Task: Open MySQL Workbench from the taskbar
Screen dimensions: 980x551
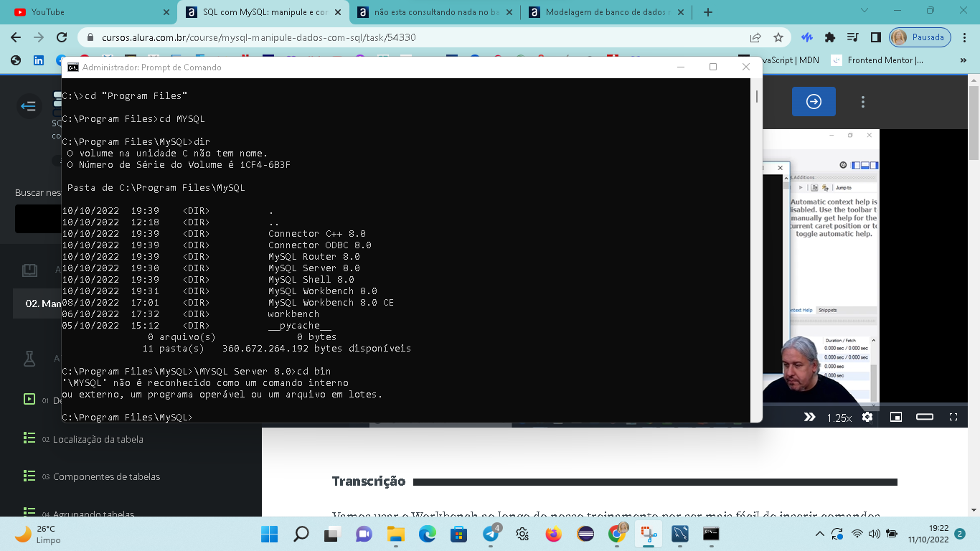Action: coord(679,534)
